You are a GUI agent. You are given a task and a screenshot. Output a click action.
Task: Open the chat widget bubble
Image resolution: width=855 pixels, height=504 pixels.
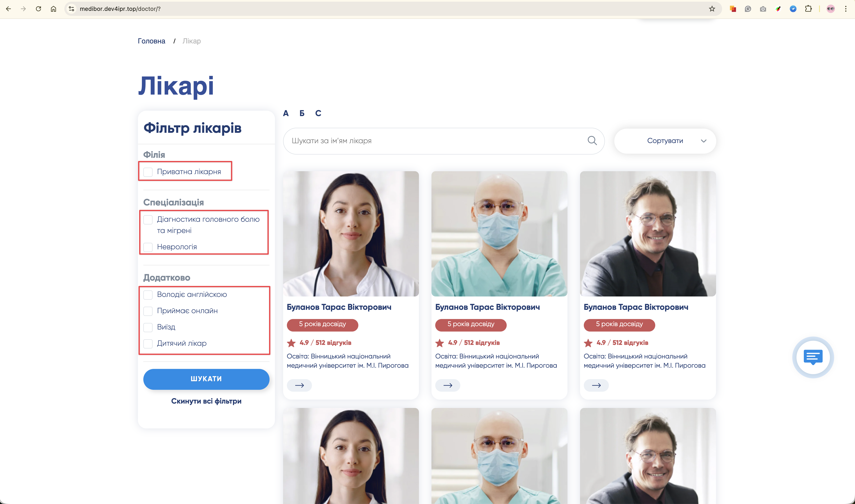tap(813, 357)
